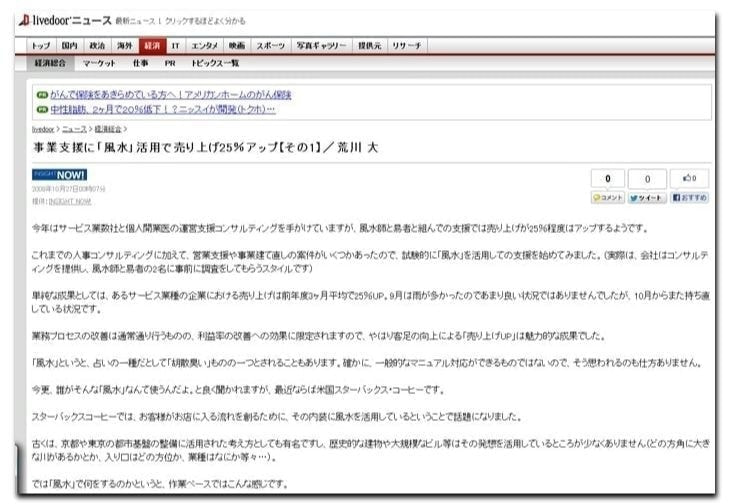This screenshot has width=730, height=504.
Task: Click the Facebook おすすめ button
Action: [689, 198]
